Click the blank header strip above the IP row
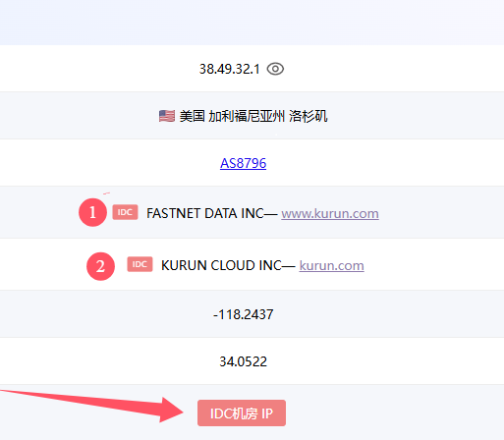The height and width of the screenshot is (440, 504). point(252,23)
